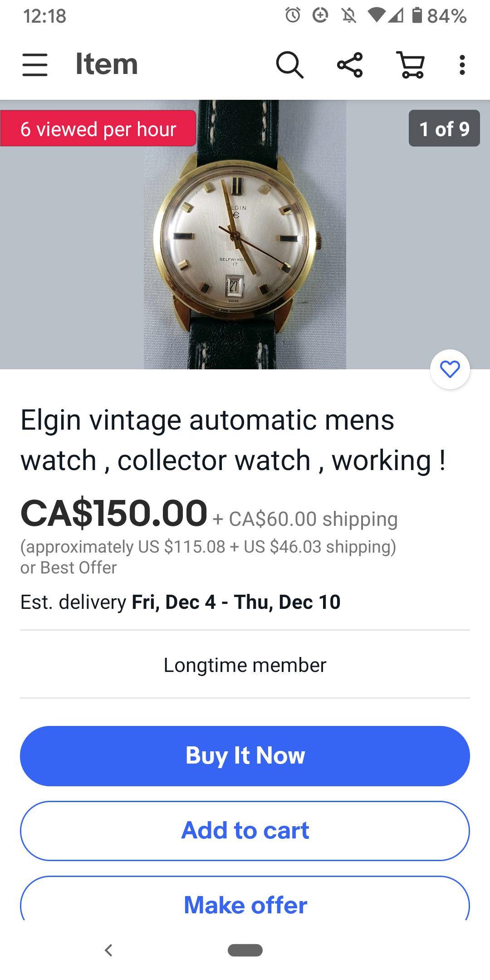Open the hamburger navigation menu
490x980 pixels.
(35, 64)
